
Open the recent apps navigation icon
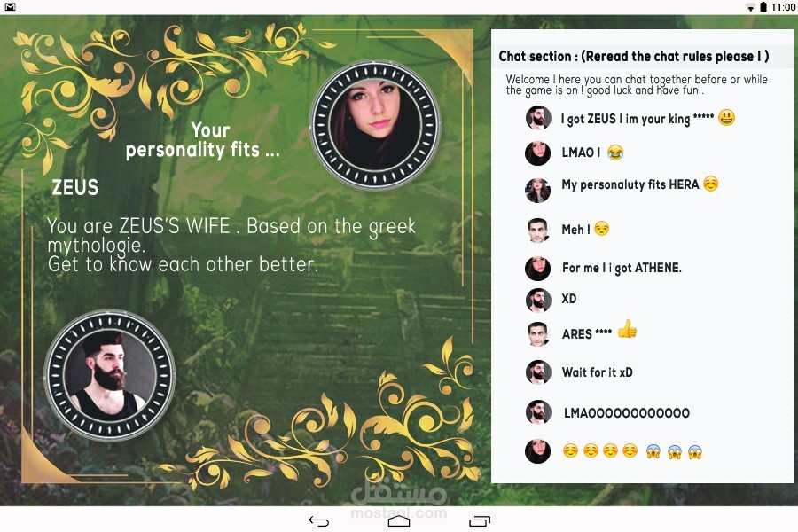click(x=480, y=520)
